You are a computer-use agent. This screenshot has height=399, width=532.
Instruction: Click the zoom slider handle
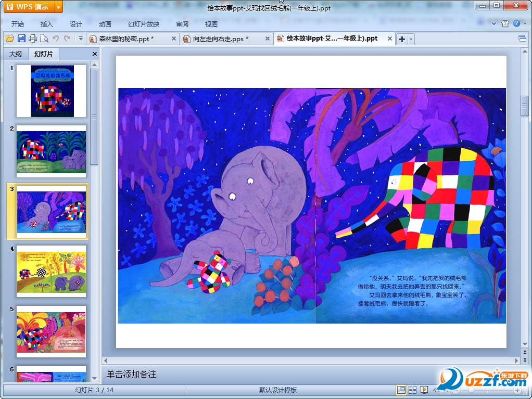click(471, 391)
